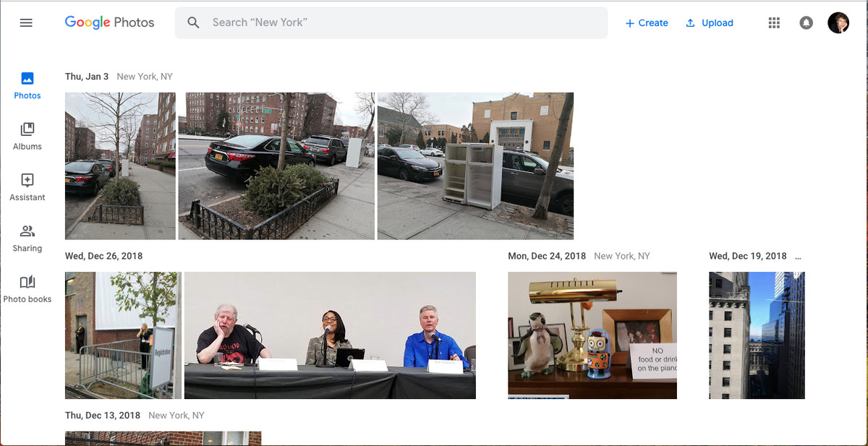Open Photo books from the sidebar
The height and width of the screenshot is (446, 868).
(x=27, y=289)
